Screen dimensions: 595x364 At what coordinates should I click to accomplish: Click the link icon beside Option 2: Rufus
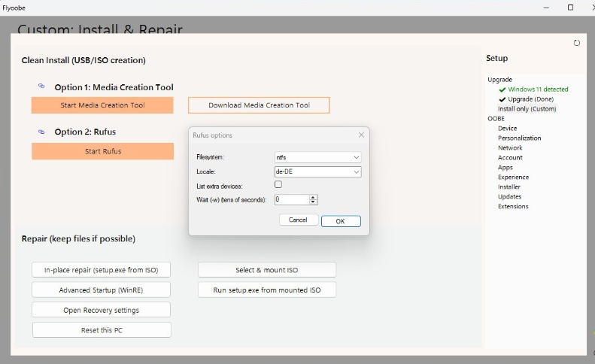(41, 132)
